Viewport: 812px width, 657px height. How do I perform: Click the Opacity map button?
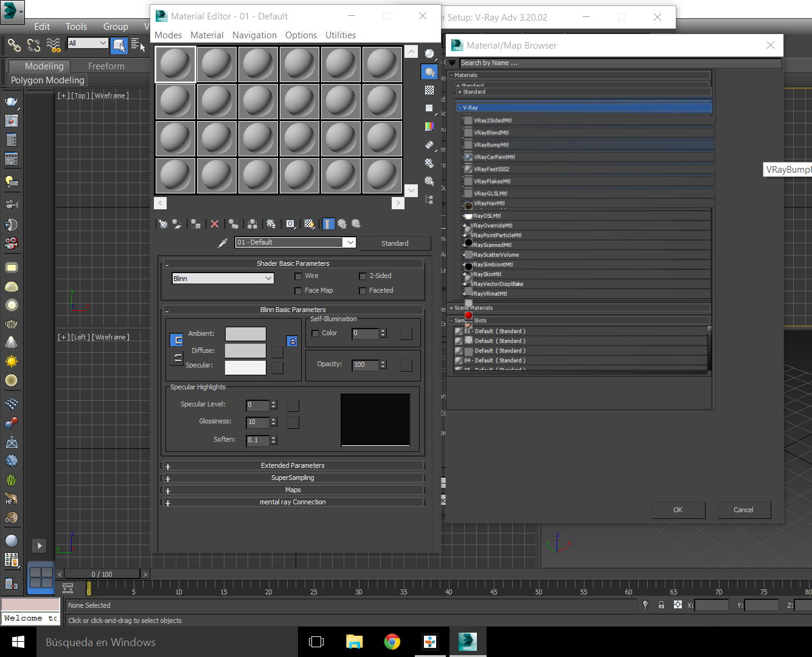point(406,365)
